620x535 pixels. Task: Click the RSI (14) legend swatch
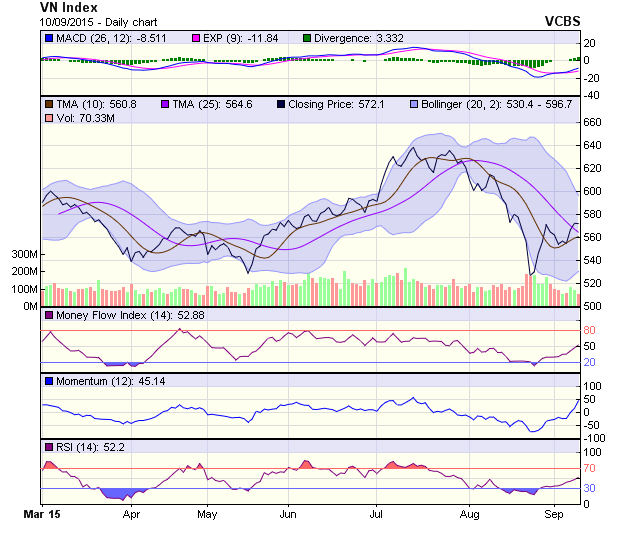click(48, 446)
